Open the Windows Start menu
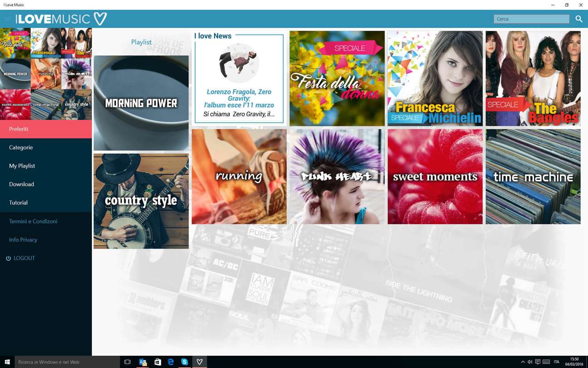 coord(7,362)
